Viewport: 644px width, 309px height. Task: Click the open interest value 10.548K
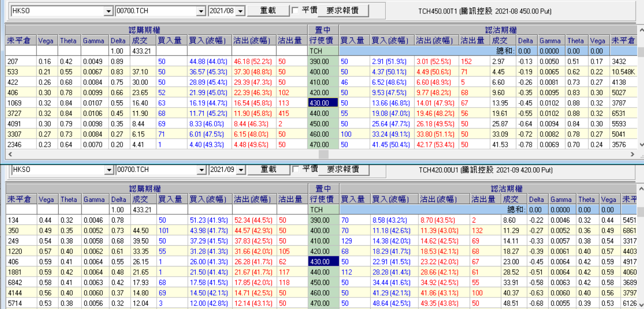coord(623,72)
